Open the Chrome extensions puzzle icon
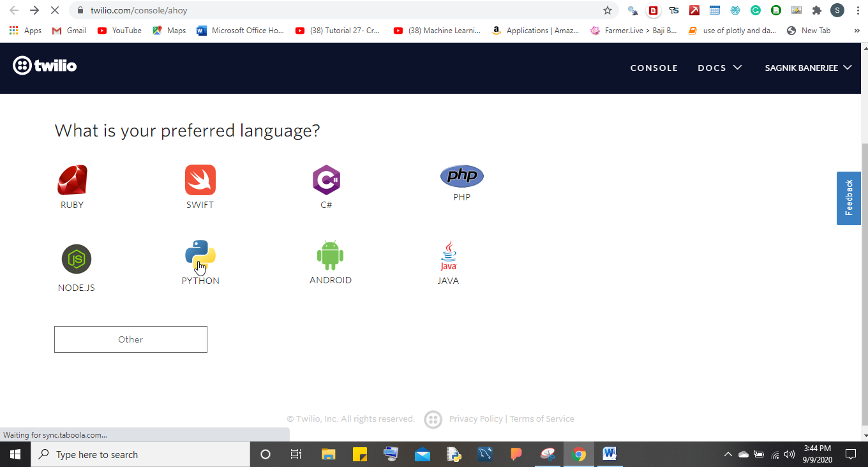Screen dimensions: 868x467 tap(817, 10)
